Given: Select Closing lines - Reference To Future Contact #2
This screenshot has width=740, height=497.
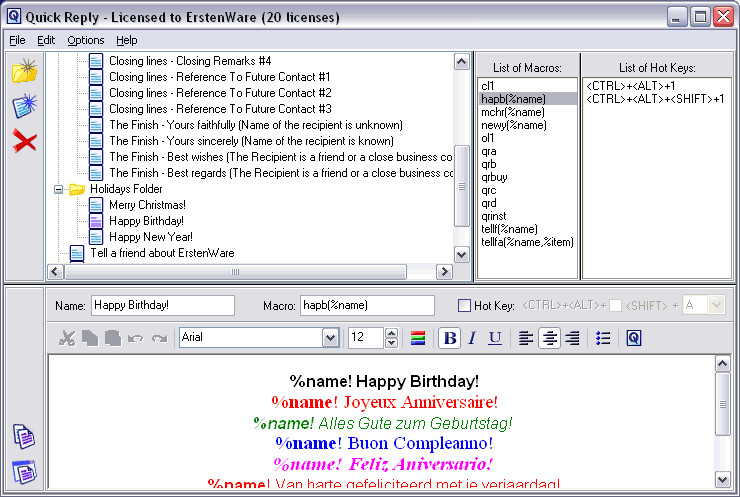Looking at the screenshot, I should pyautogui.click(x=220, y=93).
